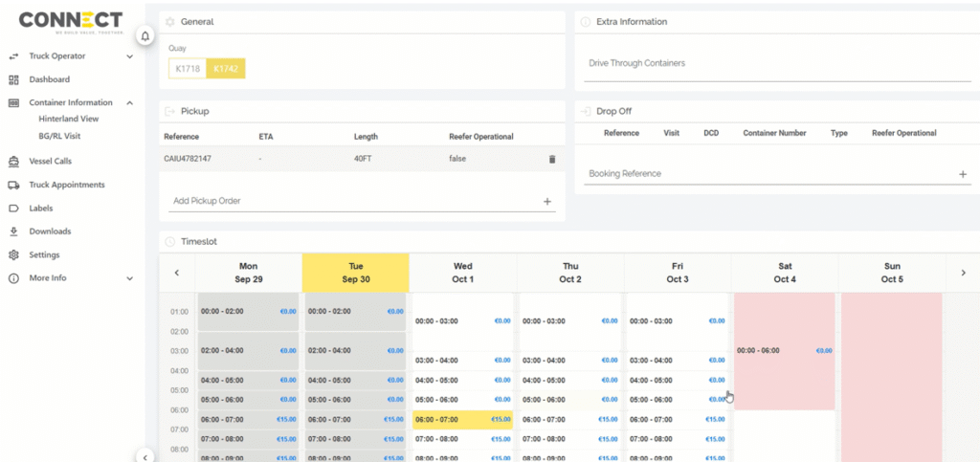Open Hinterland View submenu item

tap(68, 119)
